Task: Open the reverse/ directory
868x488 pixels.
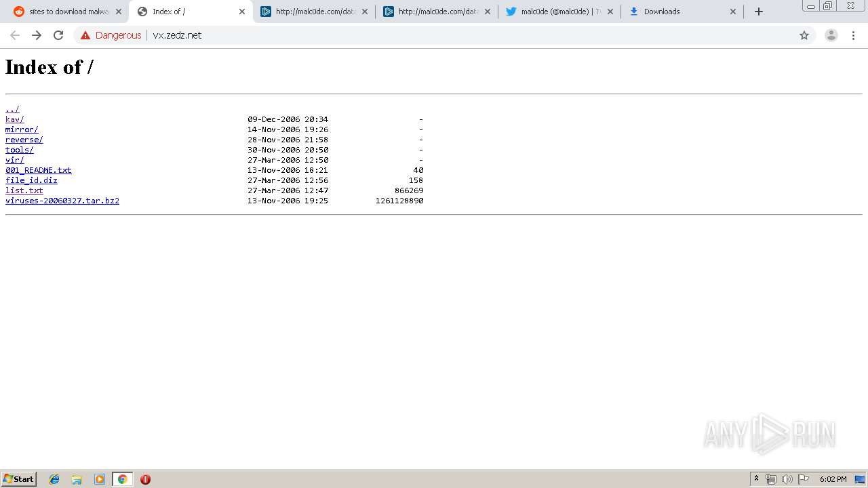Action: pyautogui.click(x=24, y=140)
